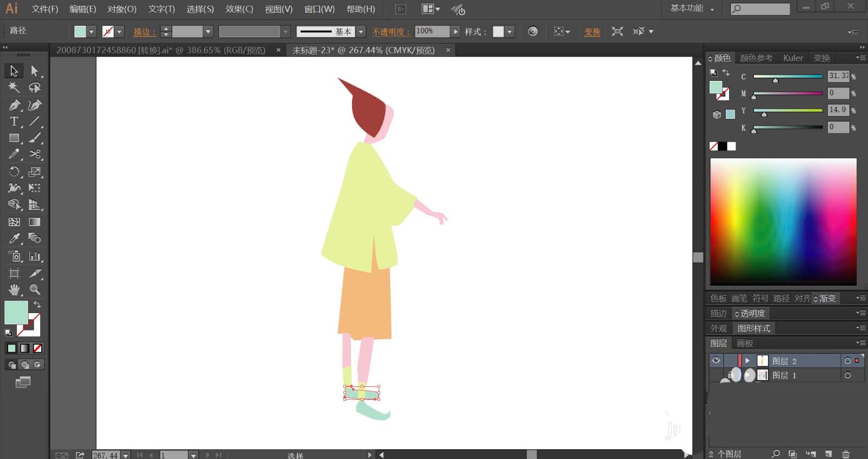Viewport: 868px width, 459px height.
Task: Set paint mode to Gradient in toolbox
Action: point(24,348)
